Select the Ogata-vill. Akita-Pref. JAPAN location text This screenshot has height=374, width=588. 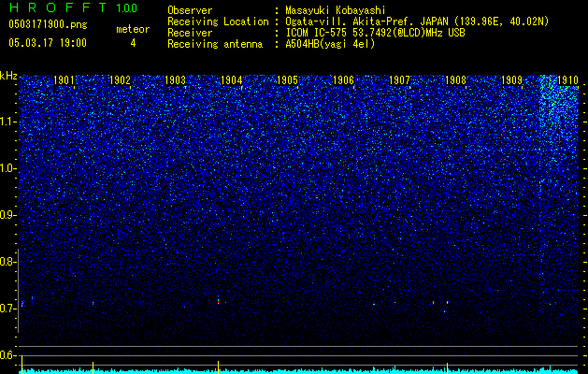[417, 22]
